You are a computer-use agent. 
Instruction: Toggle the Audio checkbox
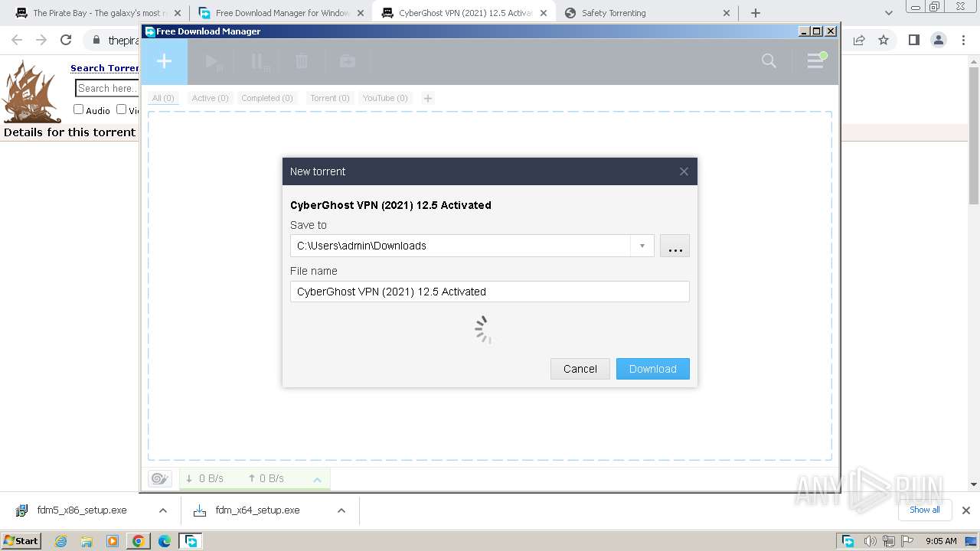pyautogui.click(x=78, y=109)
